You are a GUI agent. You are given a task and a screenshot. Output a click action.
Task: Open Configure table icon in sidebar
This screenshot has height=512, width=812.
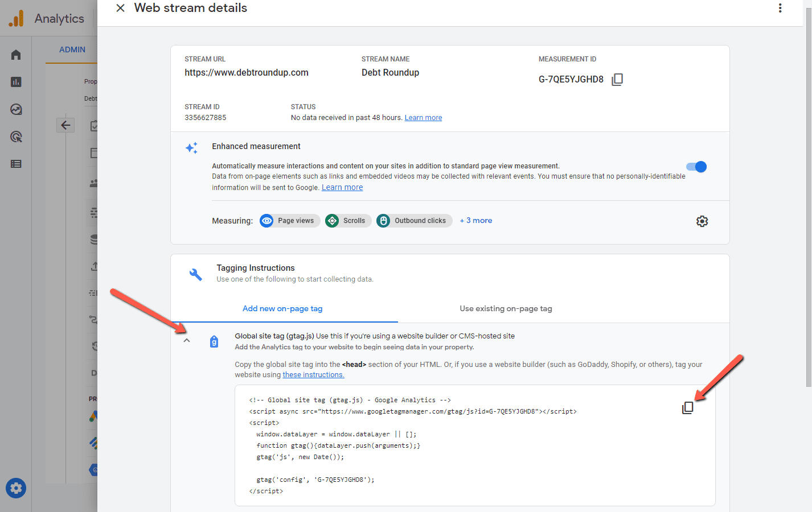pyautogui.click(x=16, y=164)
